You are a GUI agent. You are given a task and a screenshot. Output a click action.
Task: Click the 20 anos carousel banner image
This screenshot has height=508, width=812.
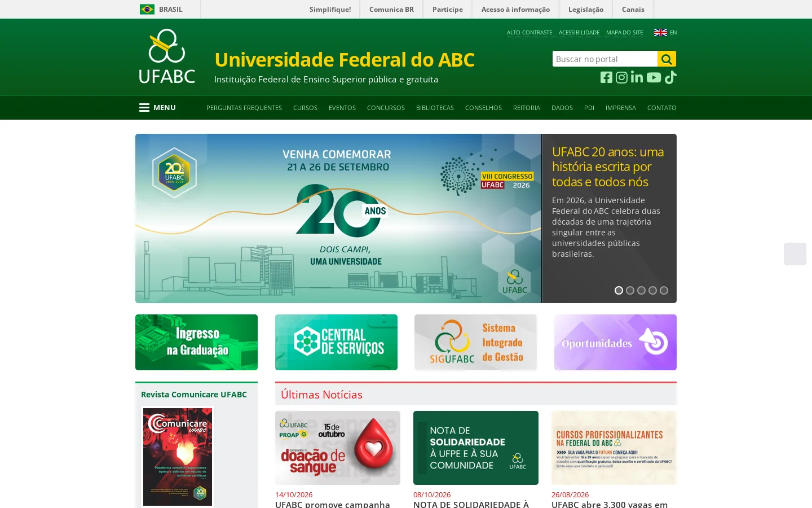coord(338,218)
